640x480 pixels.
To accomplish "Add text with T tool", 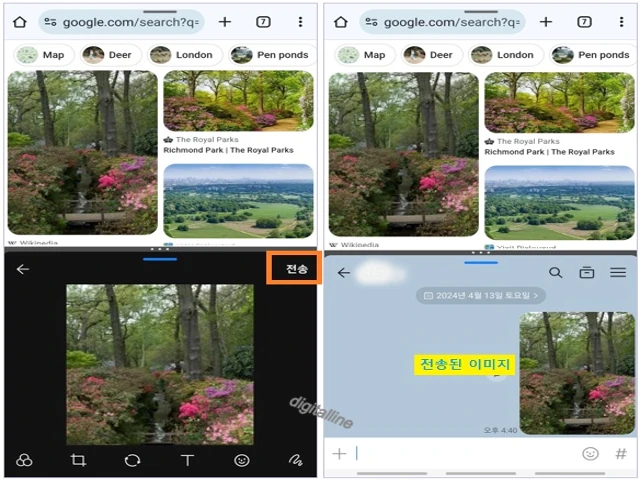I will (187, 460).
